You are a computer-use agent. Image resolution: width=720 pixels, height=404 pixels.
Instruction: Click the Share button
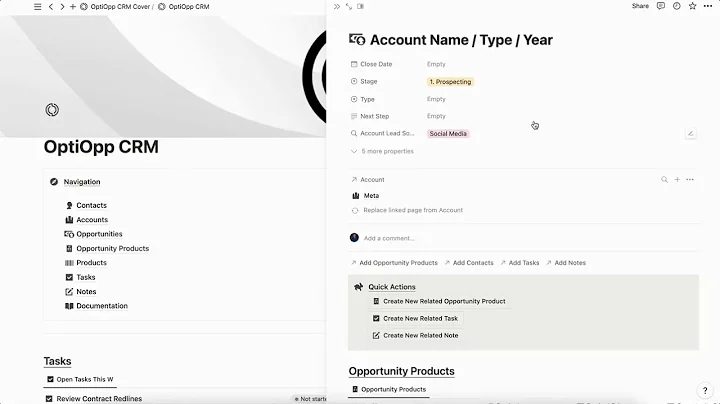[x=640, y=6]
